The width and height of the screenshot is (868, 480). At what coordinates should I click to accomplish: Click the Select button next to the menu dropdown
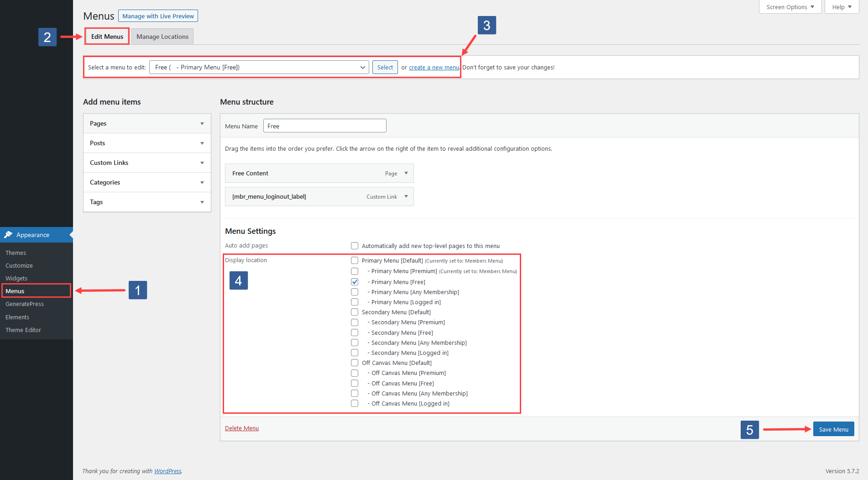(x=385, y=67)
